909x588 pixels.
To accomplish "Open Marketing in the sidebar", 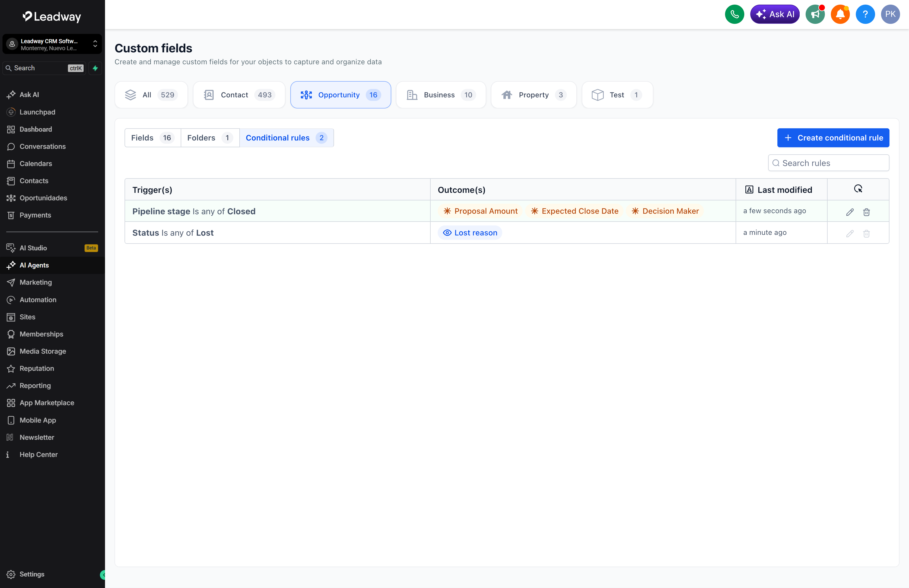I will coord(52,282).
